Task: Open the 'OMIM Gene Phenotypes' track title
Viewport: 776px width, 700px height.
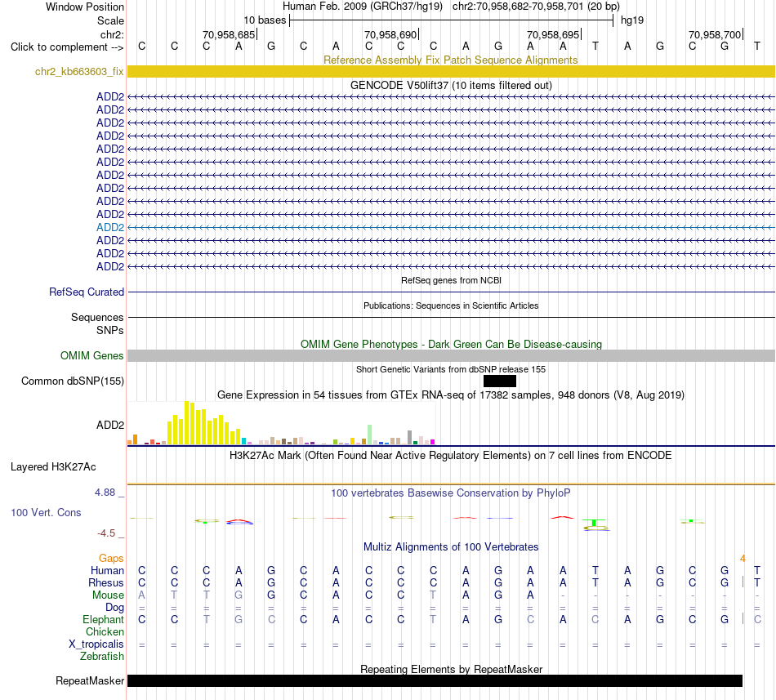Action: click(451, 344)
